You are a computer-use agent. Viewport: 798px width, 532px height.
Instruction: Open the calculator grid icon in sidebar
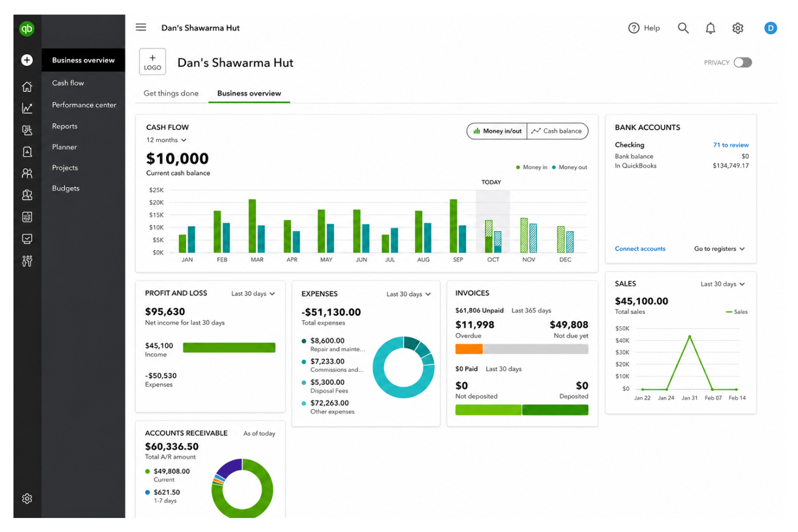tap(27, 217)
